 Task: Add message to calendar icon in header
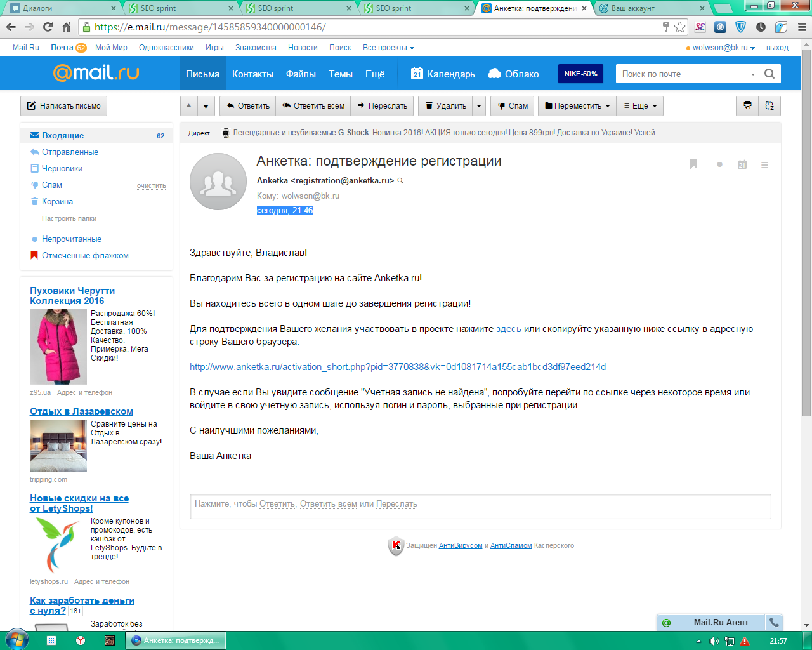tap(742, 164)
